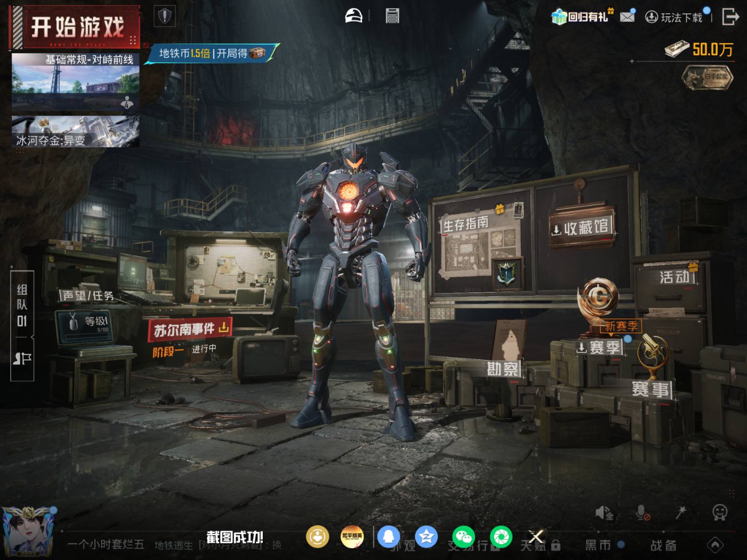Open the 生存指南 board
The width and height of the screenshot is (747, 560).
click(466, 223)
